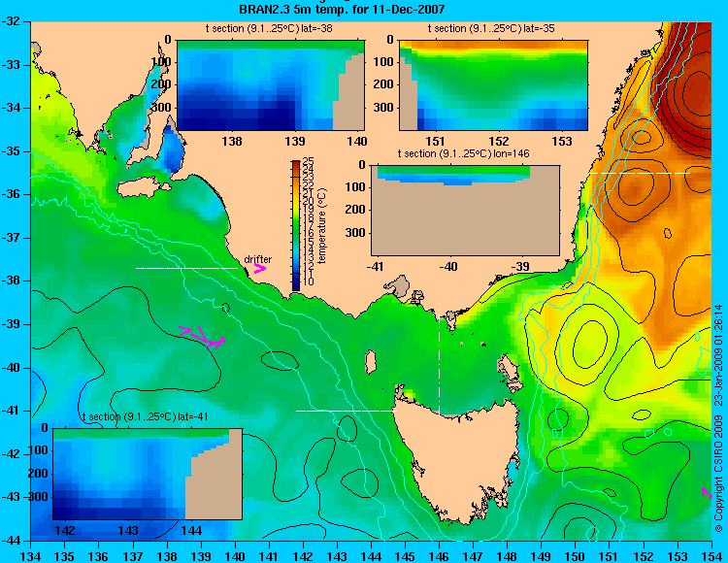The width and height of the screenshot is (728, 563).
Task: Click the pink drifter arrow beside 'drifter' label
Action: 260,268
